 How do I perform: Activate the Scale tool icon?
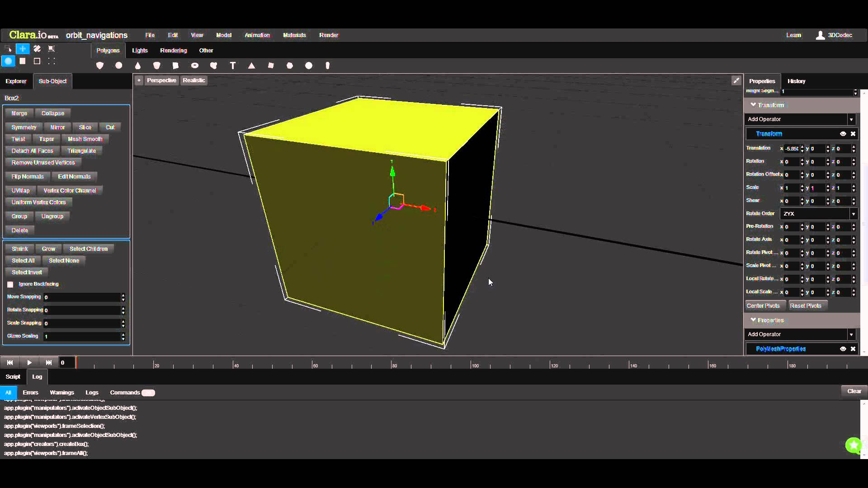point(52,49)
